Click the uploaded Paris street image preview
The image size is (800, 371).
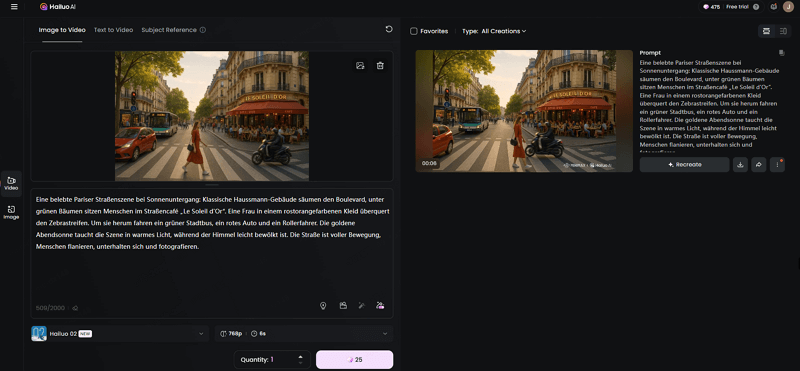(212, 116)
